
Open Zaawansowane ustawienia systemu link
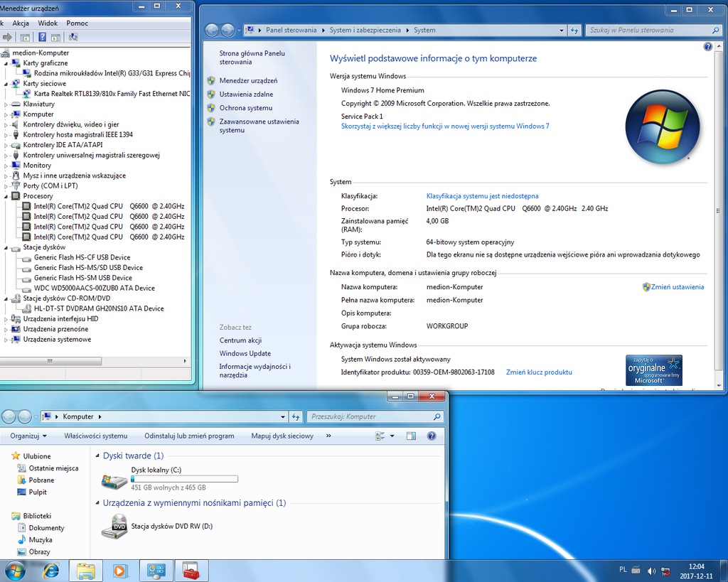(259, 126)
